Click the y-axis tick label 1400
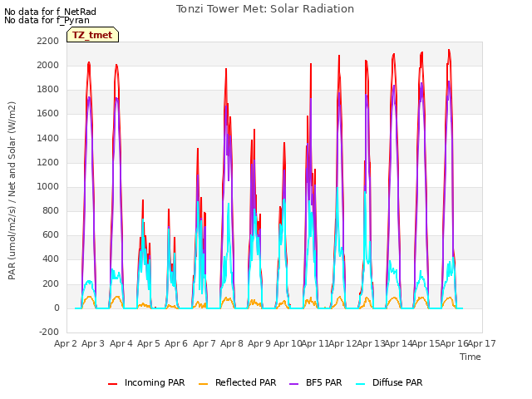 tap(48, 138)
